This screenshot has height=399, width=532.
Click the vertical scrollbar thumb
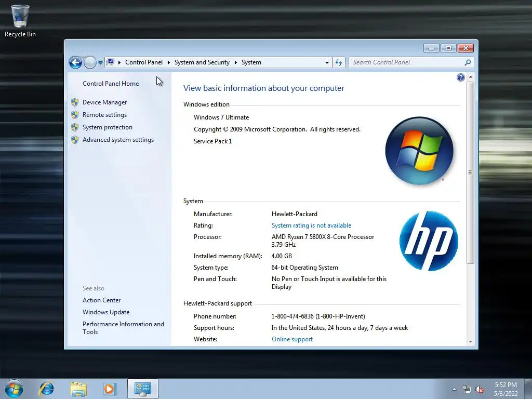[471, 172]
